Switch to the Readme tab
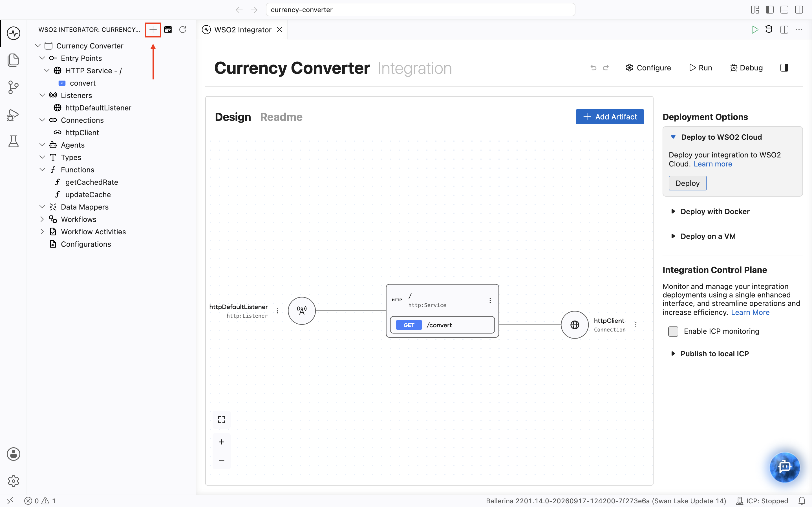Viewport: 812px width, 507px height. pos(281,117)
